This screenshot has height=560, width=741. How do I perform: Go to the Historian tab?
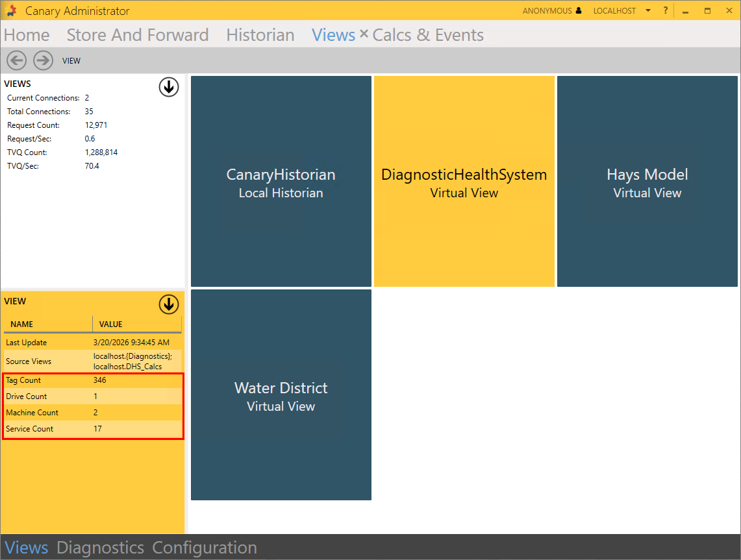click(260, 35)
